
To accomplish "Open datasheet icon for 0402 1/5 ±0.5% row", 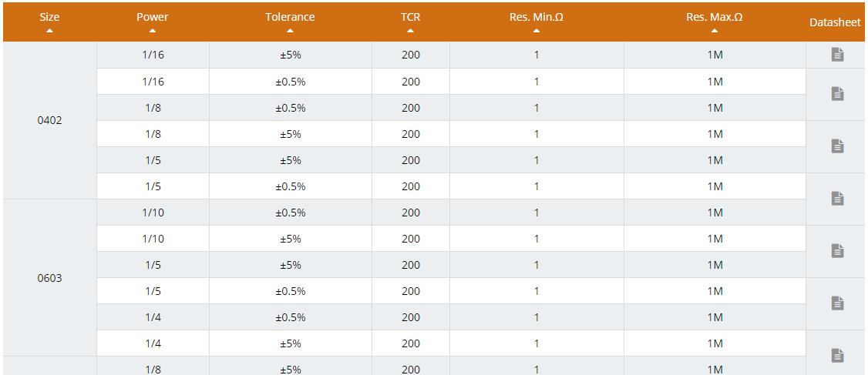I will tap(837, 199).
